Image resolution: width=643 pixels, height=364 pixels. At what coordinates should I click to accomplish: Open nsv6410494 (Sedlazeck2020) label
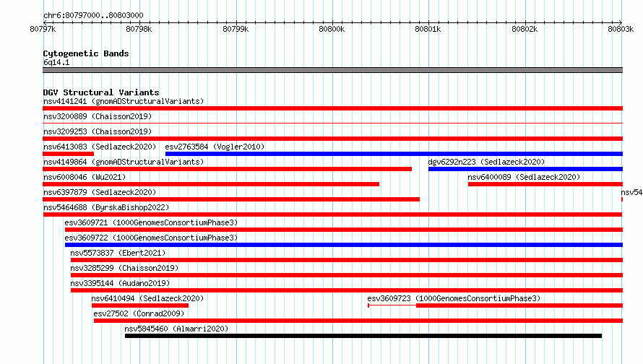point(147,298)
